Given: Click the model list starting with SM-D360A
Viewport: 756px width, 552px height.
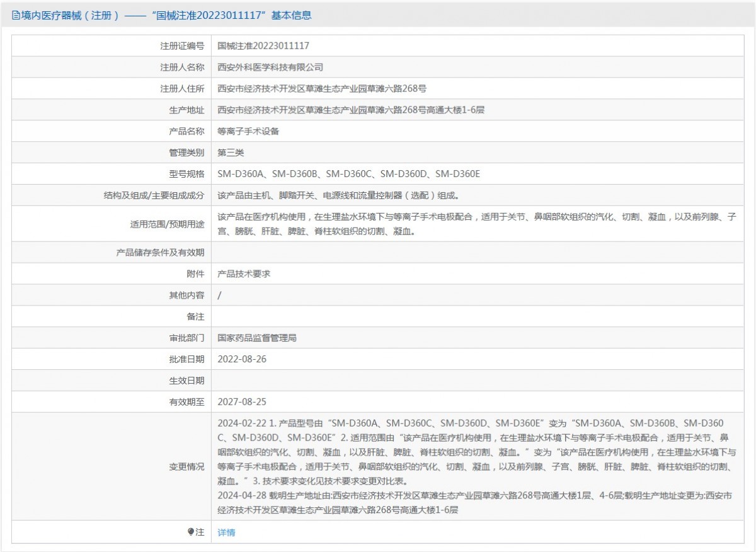Looking at the screenshot, I should tap(348, 174).
